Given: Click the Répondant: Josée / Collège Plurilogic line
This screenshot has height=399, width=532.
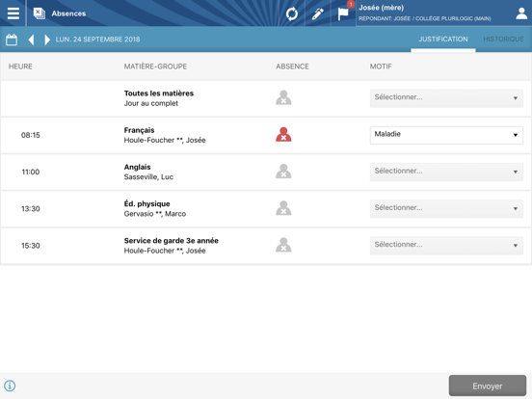Looking at the screenshot, I should 425,18.
